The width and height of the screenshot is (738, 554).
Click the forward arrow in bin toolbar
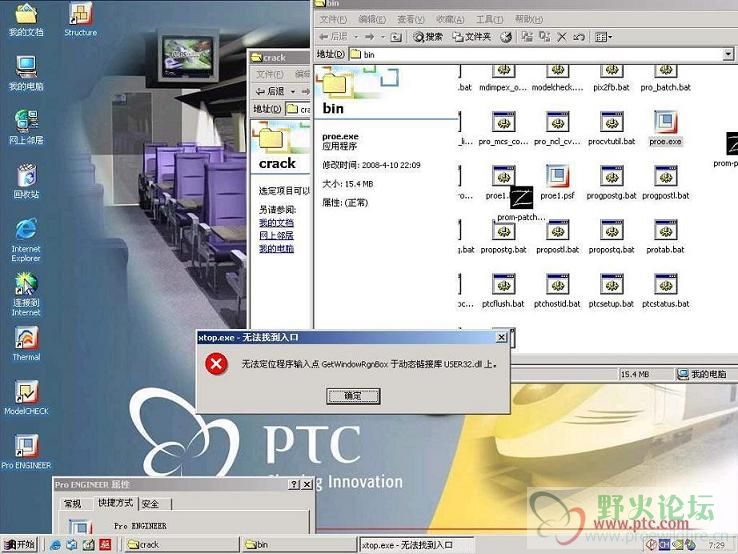coord(370,37)
